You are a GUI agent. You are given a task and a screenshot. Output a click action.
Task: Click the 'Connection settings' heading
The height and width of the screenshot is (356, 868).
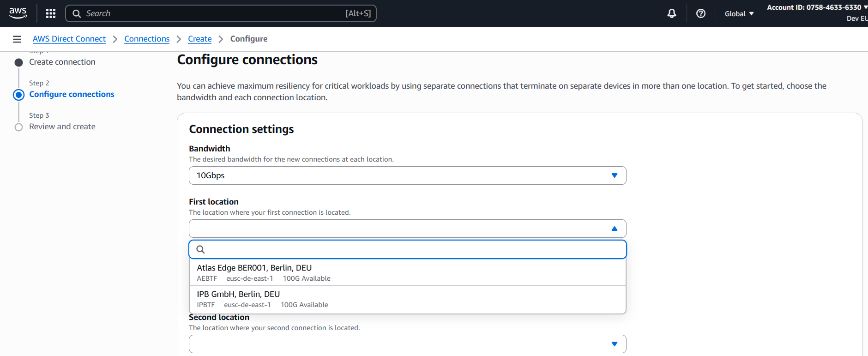[x=241, y=129]
